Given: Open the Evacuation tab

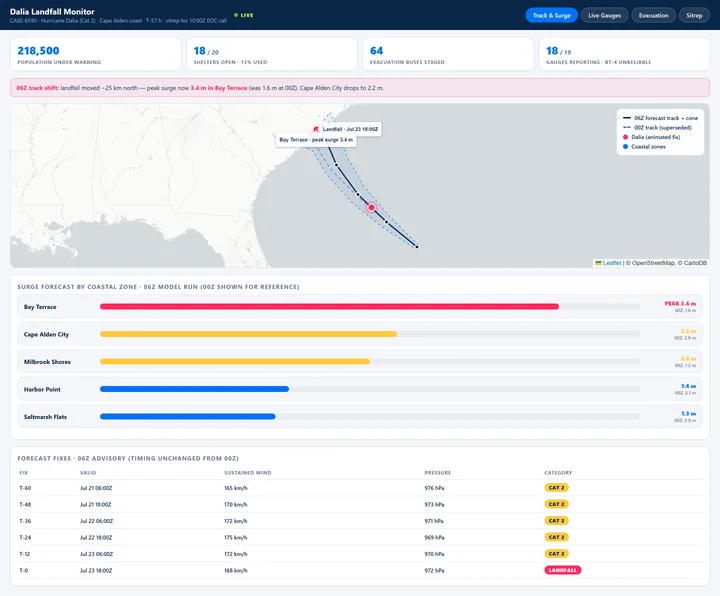Looking at the screenshot, I should 653,15.
